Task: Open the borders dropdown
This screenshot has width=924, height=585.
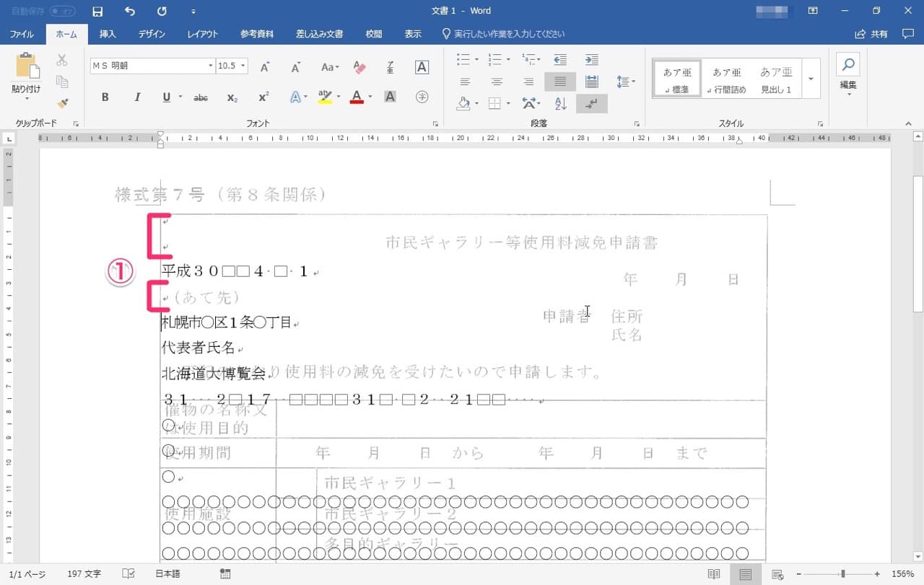Action: 508,104
